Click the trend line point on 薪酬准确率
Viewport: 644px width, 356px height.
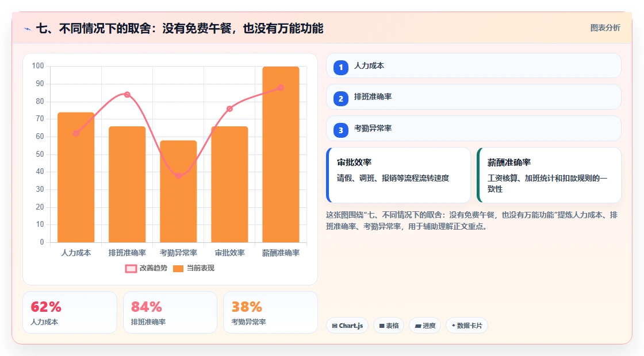[x=281, y=87]
